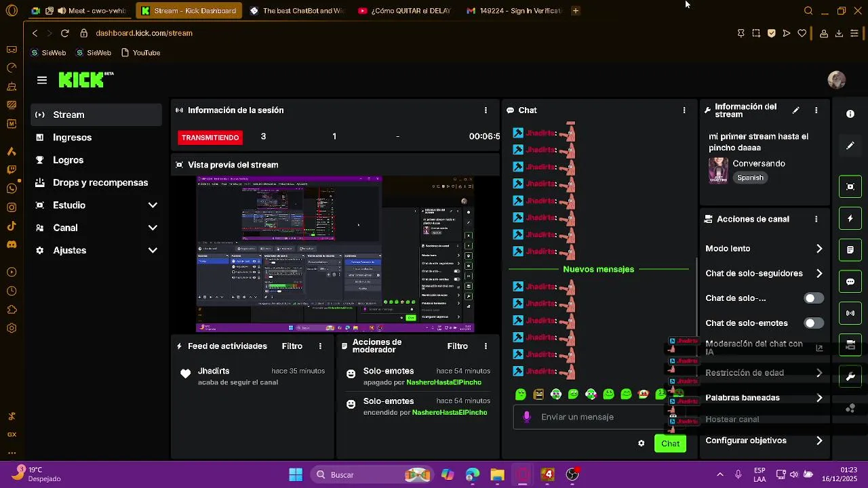The width and height of the screenshot is (868, 488).
Task: Open Discord from Opera sidebar
Action: 12,244
